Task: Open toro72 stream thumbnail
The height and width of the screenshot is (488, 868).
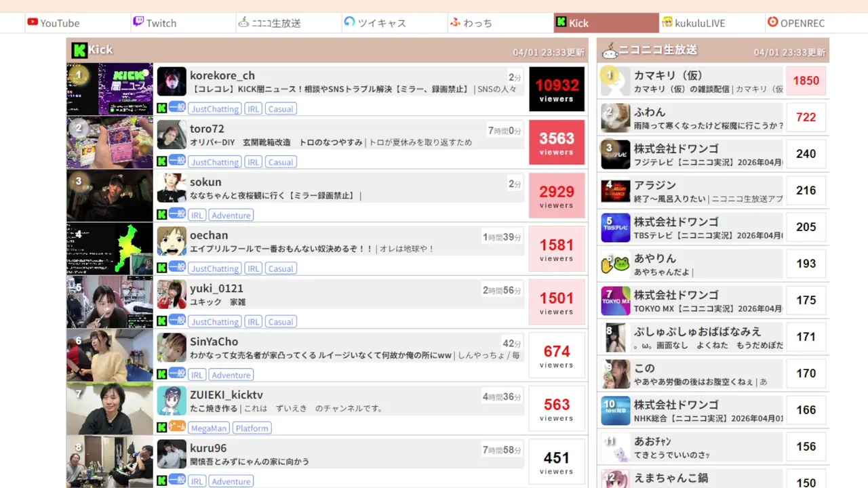Action: tap(110, 142)
